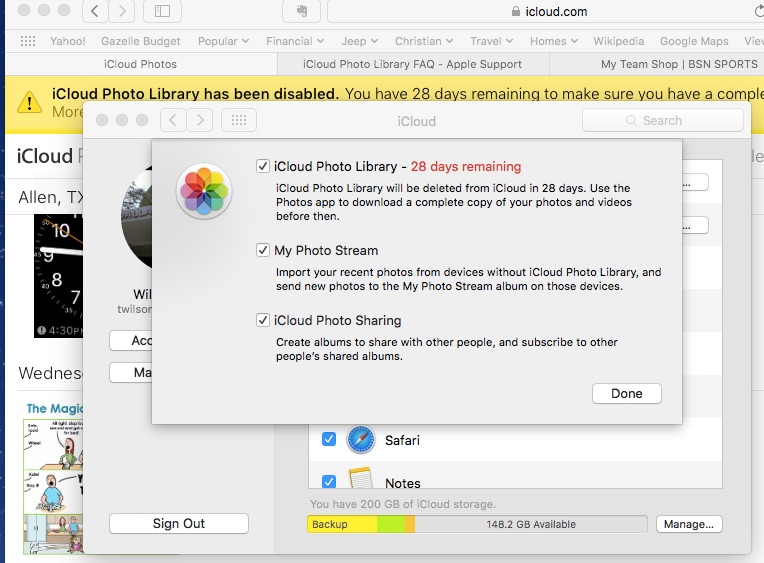Image resolution: width=764 pixels, height=563 pixels.
Task: Click the watch face photo thumbnail
Action: tap(58, 276)
